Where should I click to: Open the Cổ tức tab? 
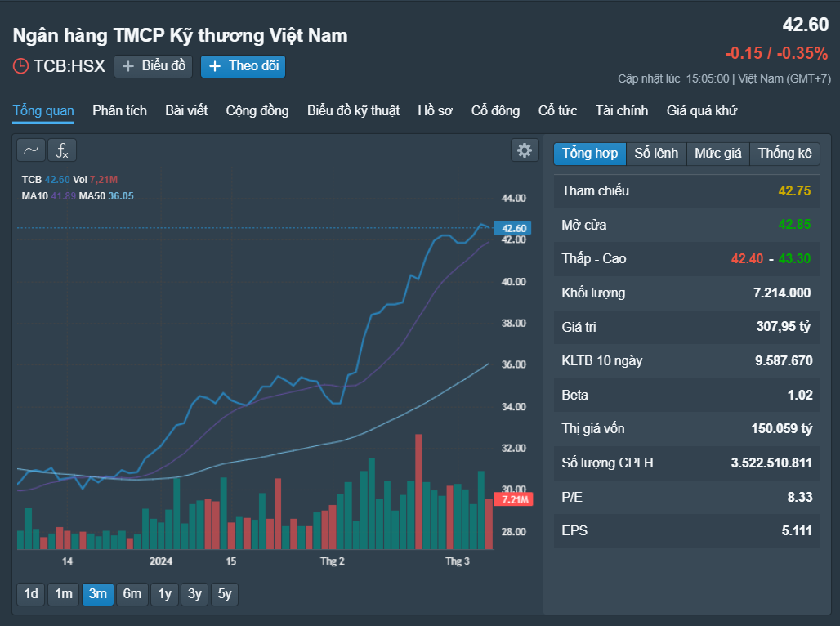pos(557,111)
